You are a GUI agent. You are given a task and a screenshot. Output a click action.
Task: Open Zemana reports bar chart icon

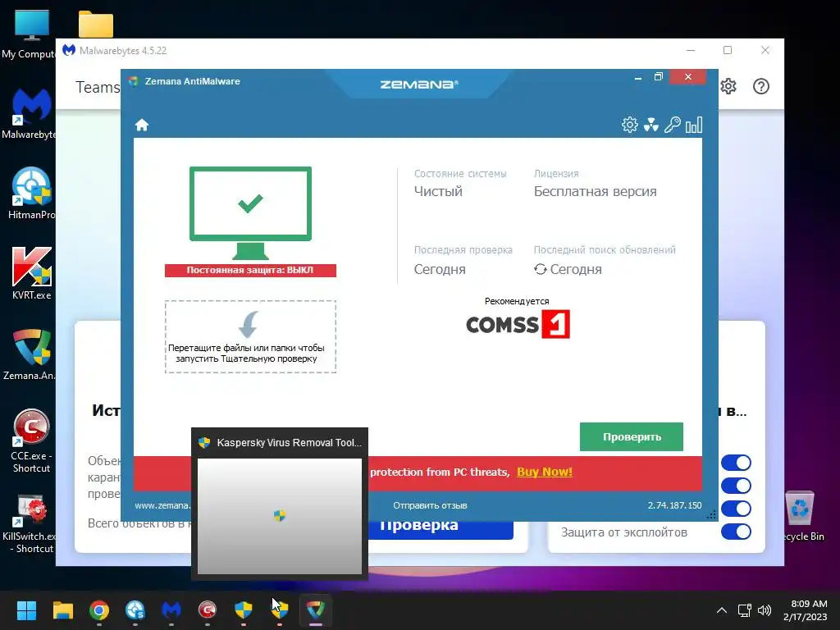(x=694, y=125)
